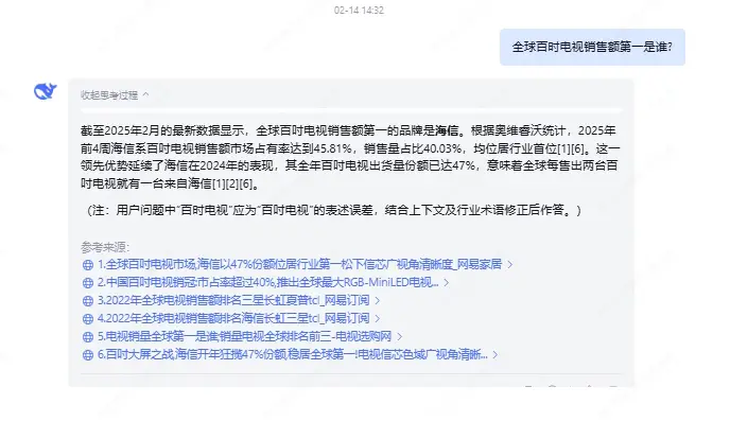Open reference 5 电视销量全球第一是谁

[244, 336]
